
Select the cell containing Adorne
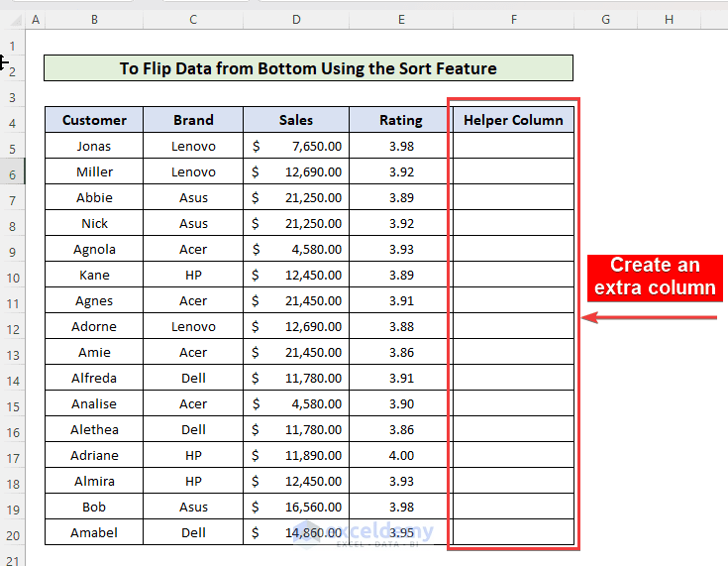tap(94, 326)
